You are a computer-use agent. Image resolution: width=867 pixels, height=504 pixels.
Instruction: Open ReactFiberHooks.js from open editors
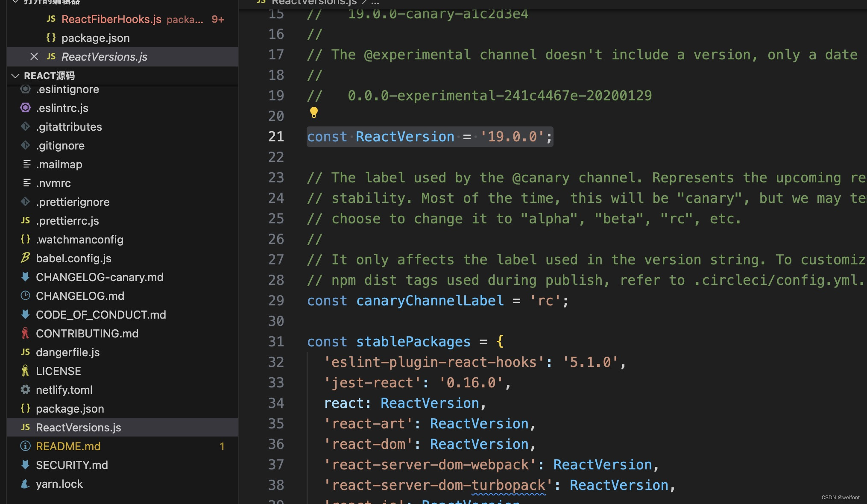111,19
